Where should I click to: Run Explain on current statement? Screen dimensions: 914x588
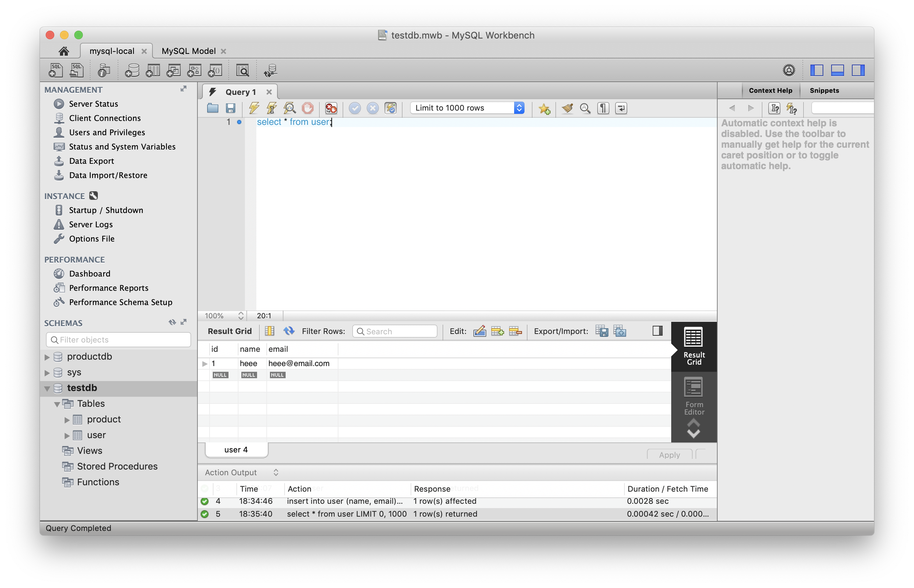(x=290, y=108)
